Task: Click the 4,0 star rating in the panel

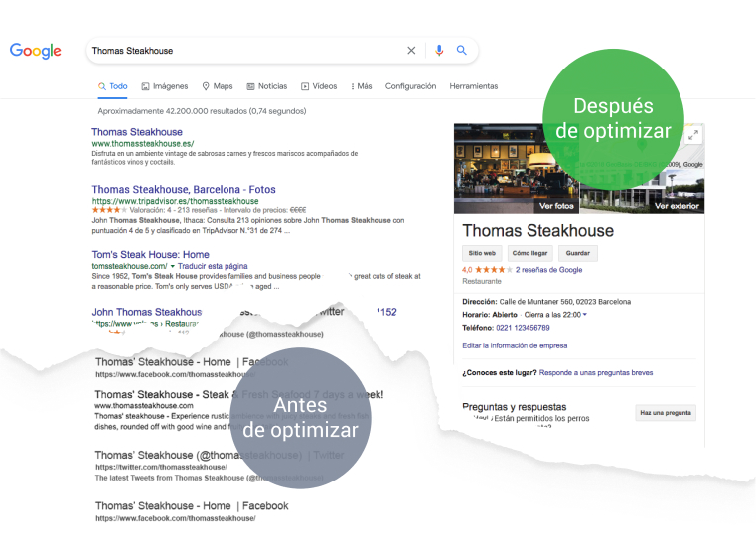Action: point(487,270)
